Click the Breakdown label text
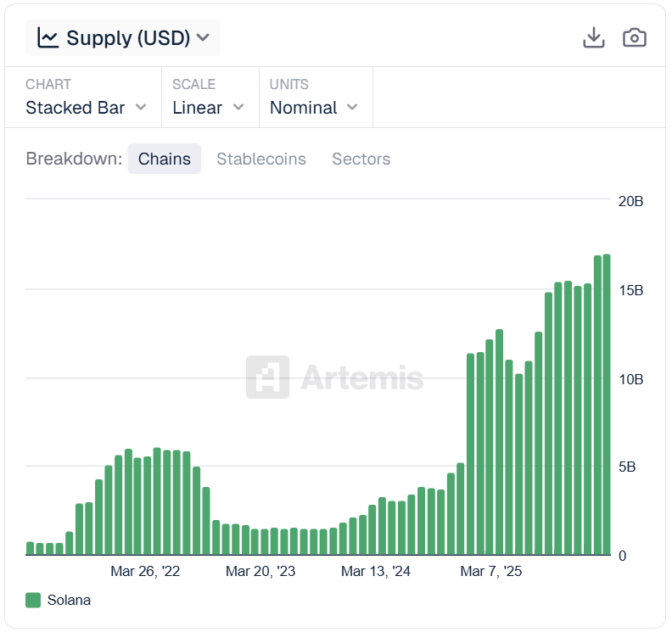The width and height of the screenshot is (672, 632). [74, 159]
